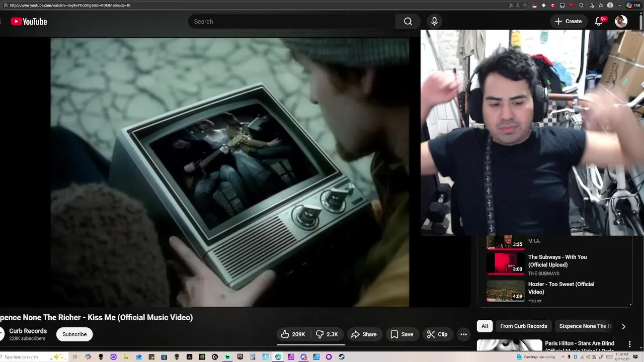Open M.I.A. playlist video thumbnail
644x362 pixels.
pyautogui.click(x=505, y=242)
